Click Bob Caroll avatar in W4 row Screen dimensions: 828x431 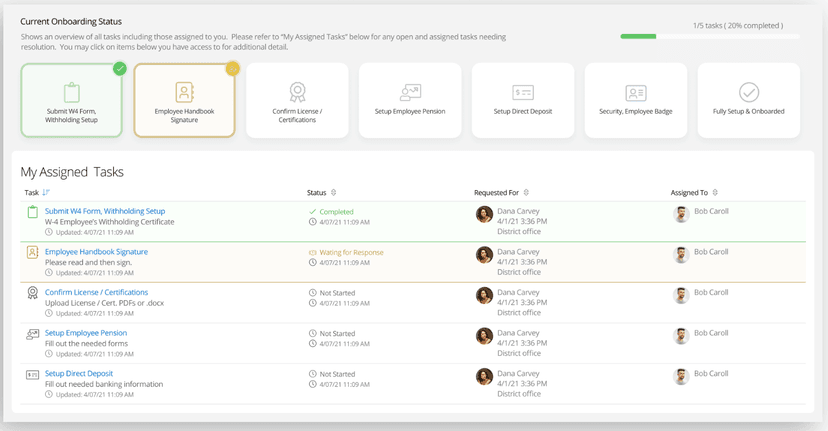coord(681,214)
